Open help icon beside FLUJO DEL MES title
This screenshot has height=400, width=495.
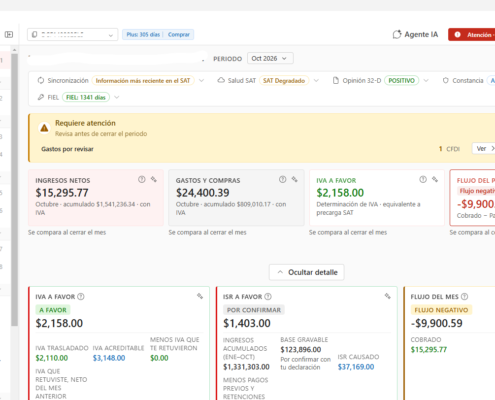click(465, 296)
